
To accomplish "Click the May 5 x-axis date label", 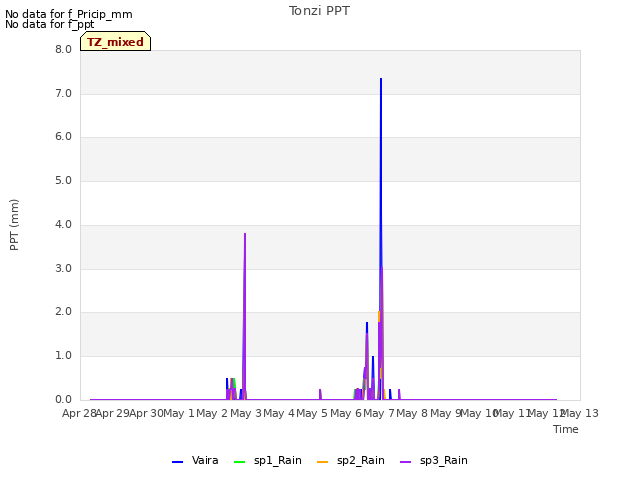I will pyautogui.click(x=312, y=413).
